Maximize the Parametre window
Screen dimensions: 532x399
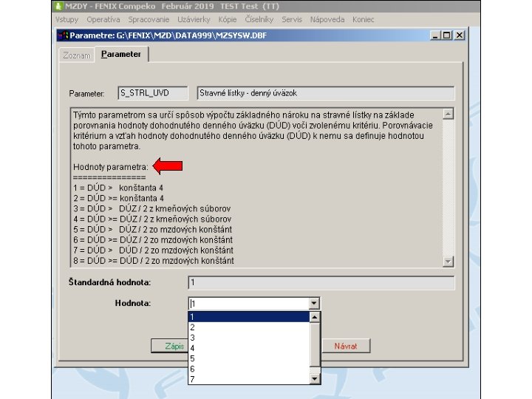[x=446, y=35]
